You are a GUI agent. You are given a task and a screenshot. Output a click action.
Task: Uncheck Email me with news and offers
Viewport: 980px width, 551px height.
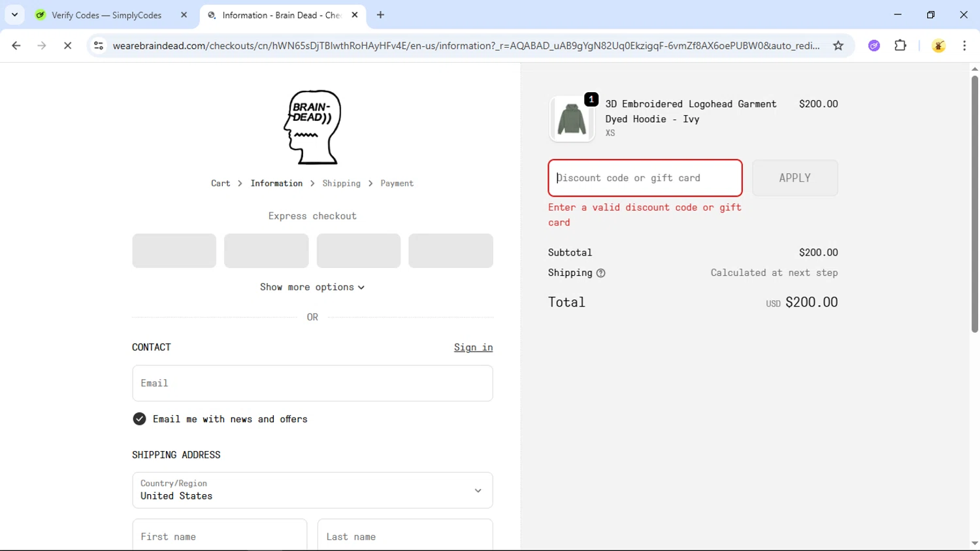coord(139,419)
